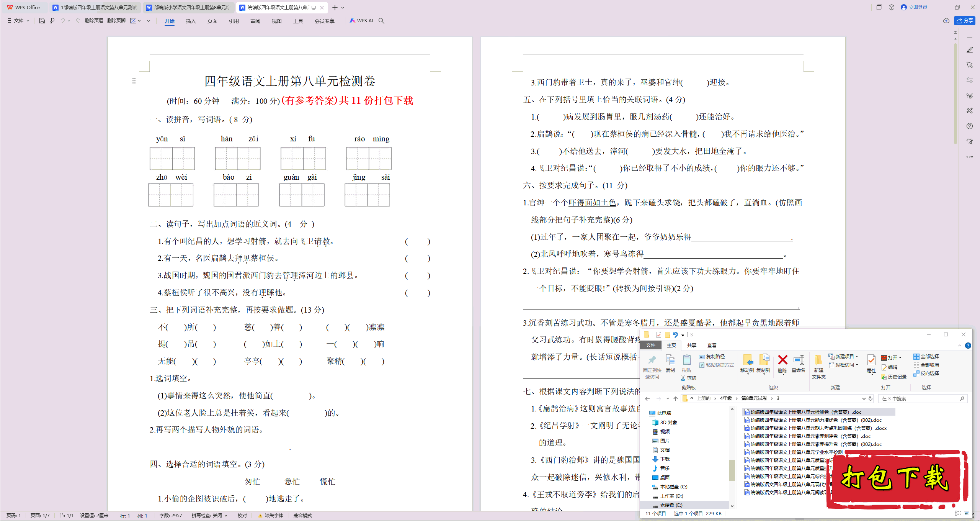Viewport: 980px width, 521px height.
Task: Click the Explorer search box
Action: pos(923,399)
